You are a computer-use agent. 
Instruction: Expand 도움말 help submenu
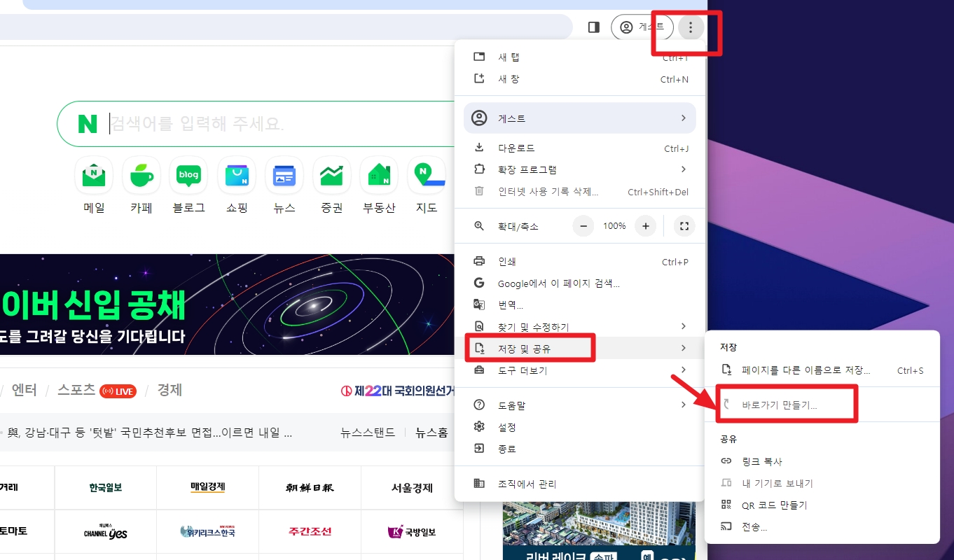579,405
